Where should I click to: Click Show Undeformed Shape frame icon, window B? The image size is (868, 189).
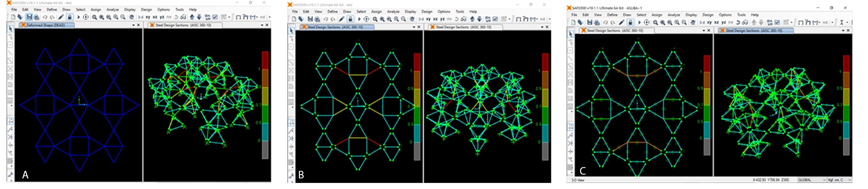pos(518,19)
